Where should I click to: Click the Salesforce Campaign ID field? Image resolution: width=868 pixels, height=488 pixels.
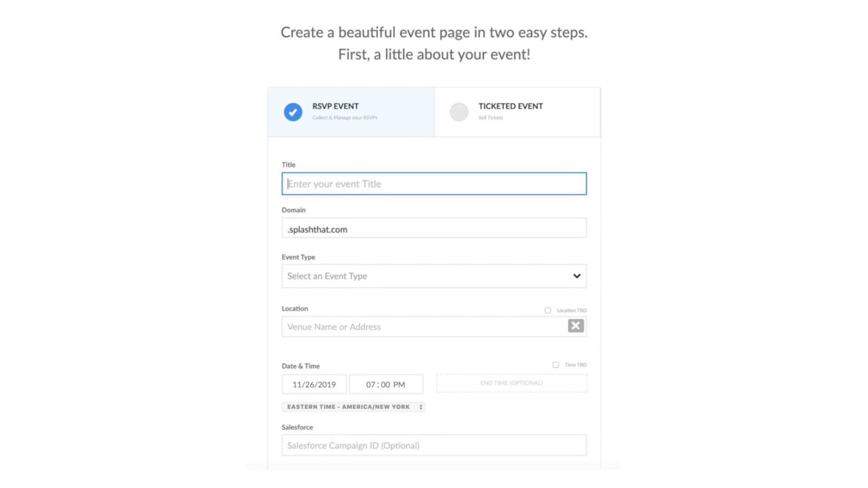pyautogui.click(x=434, y=445)
